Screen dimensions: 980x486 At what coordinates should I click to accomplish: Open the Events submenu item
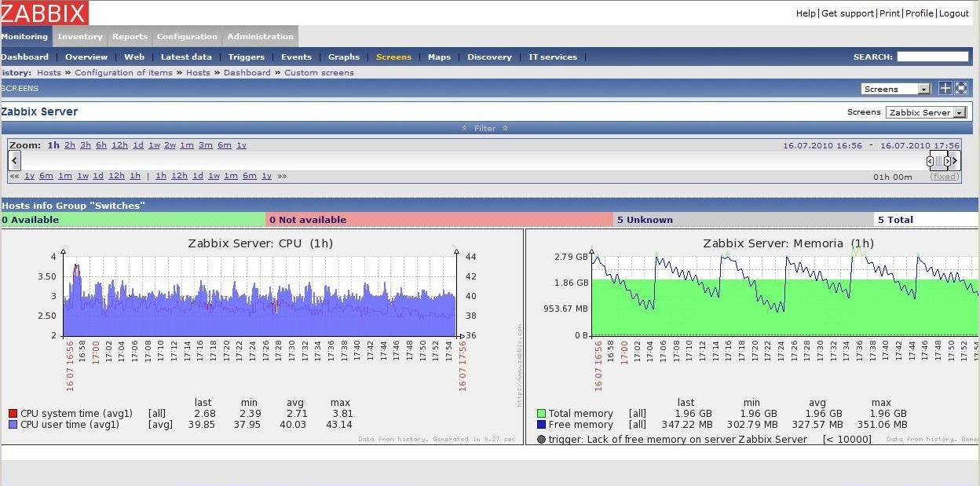coord(296,57)
